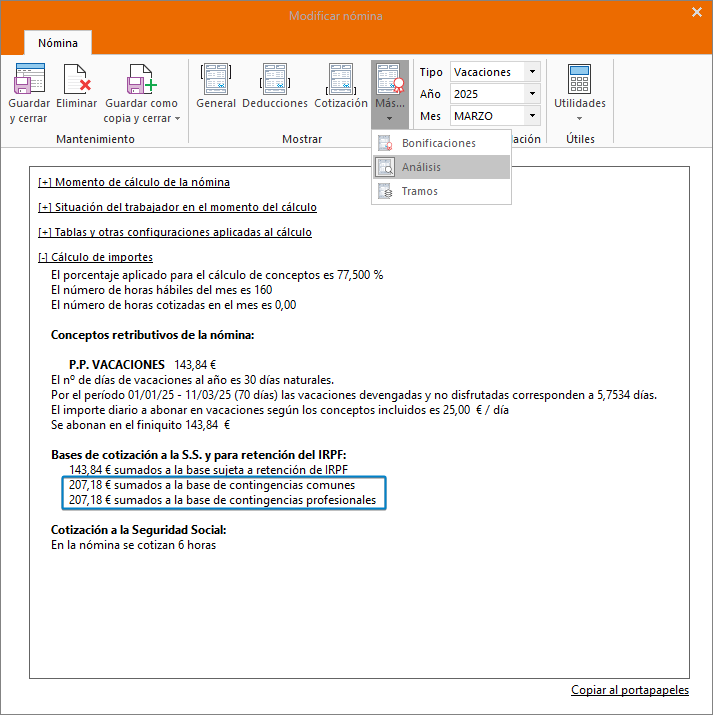Screen dimensions: 713x715
Task: Click line '207,18 € sumados a la base de contingencias profesionales'
Action: (222, 500)
